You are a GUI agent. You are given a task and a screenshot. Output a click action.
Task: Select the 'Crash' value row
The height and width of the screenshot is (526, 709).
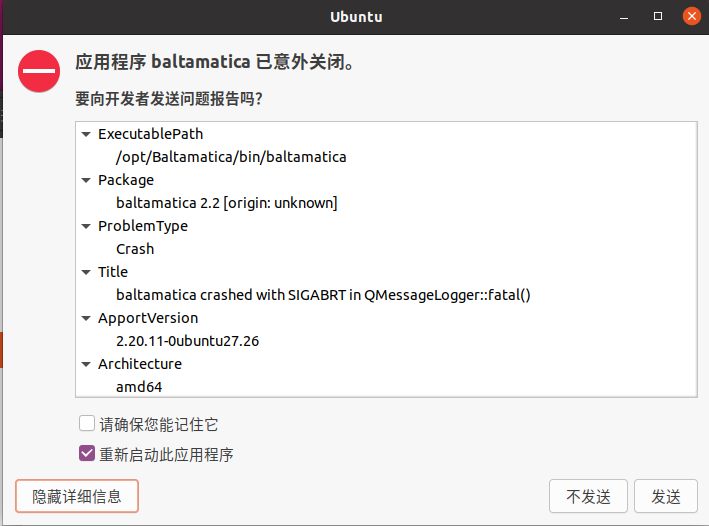[x=135, y=249]
